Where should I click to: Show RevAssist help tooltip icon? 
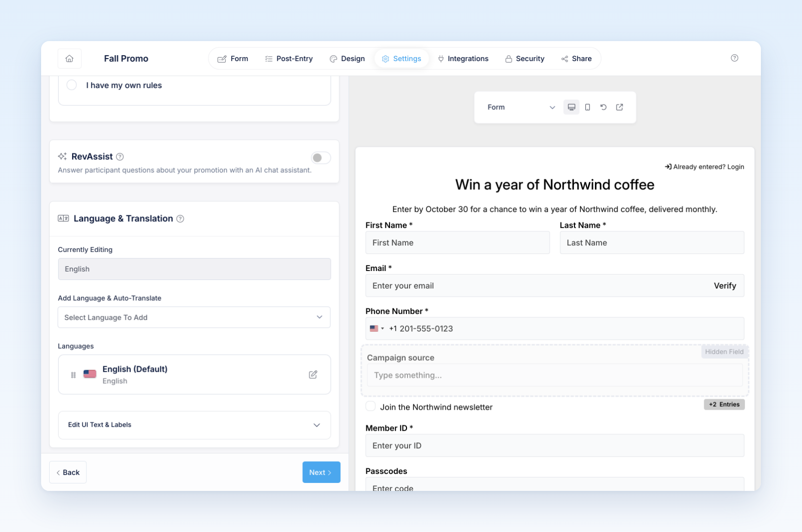pos(120,157)
